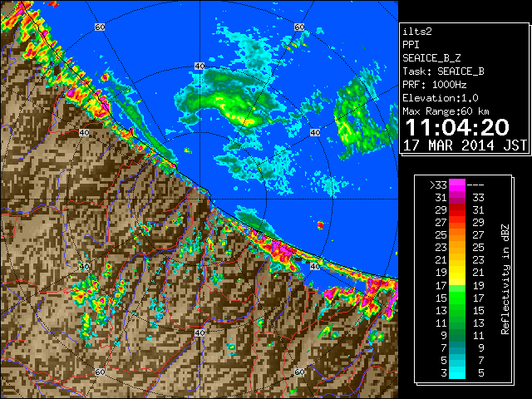This screenshot has width=532, height=399.
Task: Click the 'Max Range:60 km' line
Action: click(446, 111)
